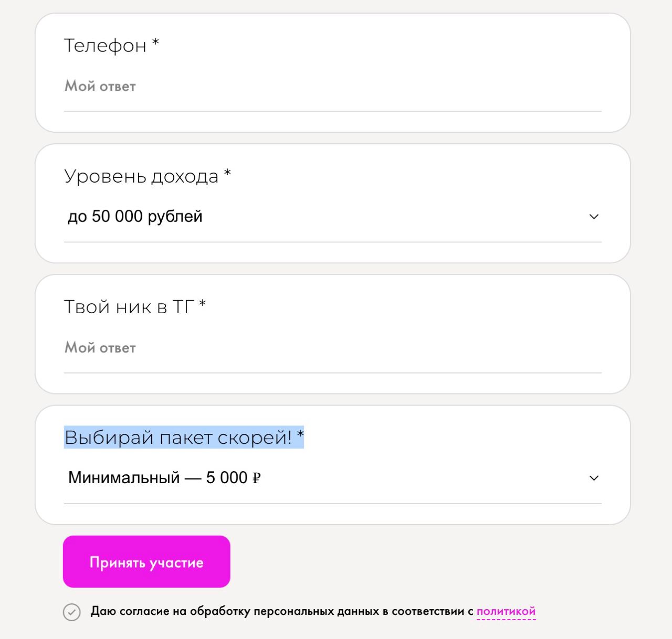Click the Твой ник в ТГ label
This screenshot has width=672, height=639.
tap(129, 307)
